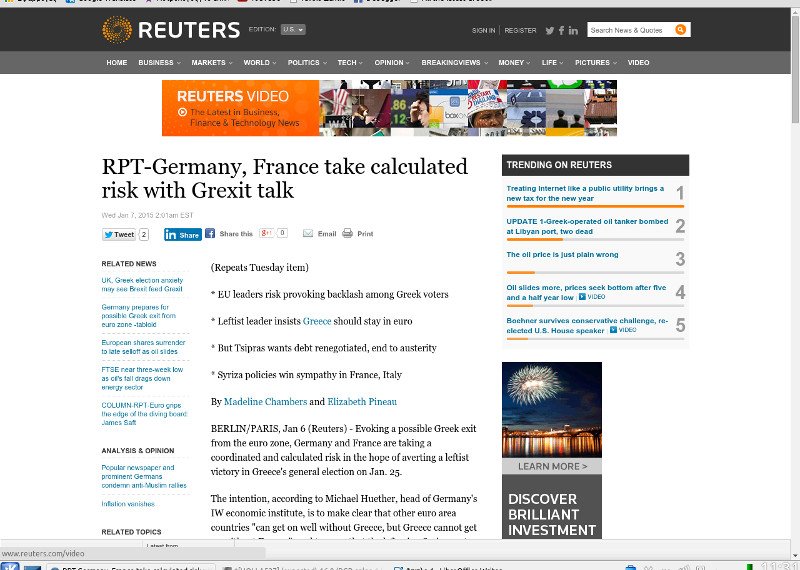Screen dimensions: 800x570
Task: Click the Tweet button
Action: 119,234
